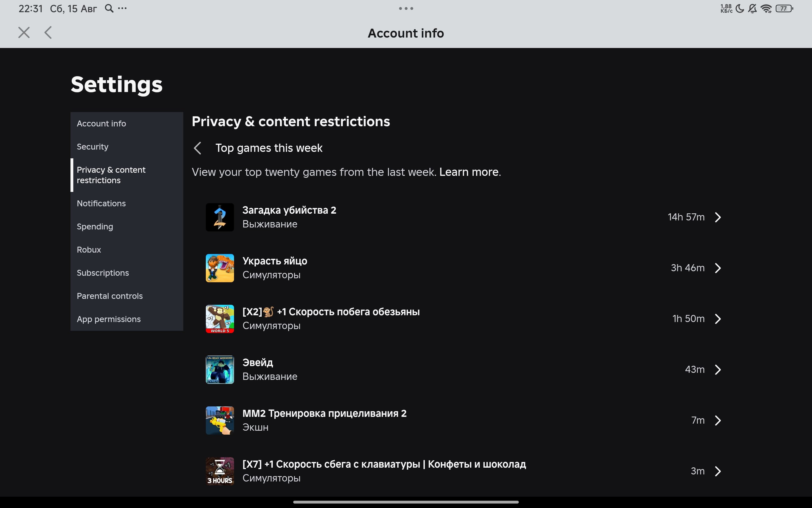
Task: Tap the battery indicator in the status bar
Action: coord(784,9)
